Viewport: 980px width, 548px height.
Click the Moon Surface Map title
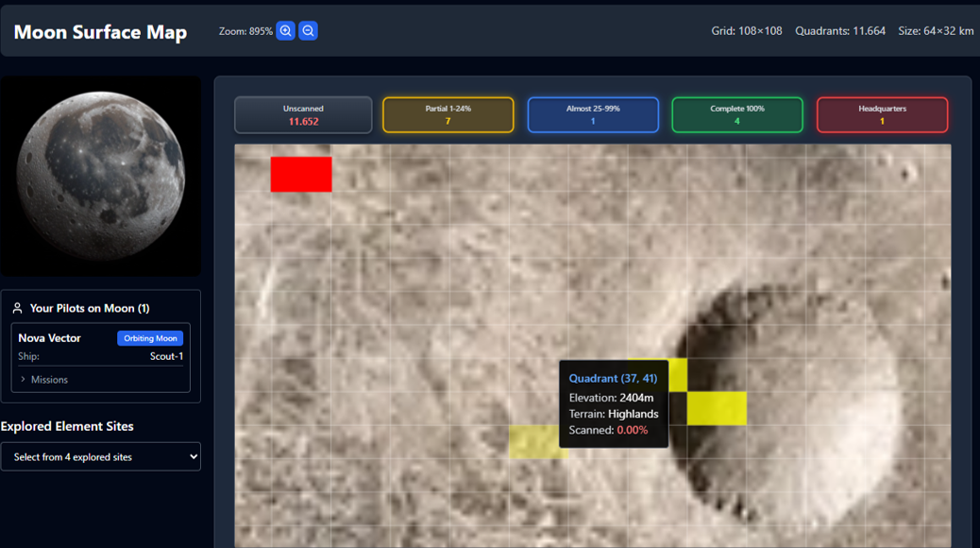coord(100,32)
